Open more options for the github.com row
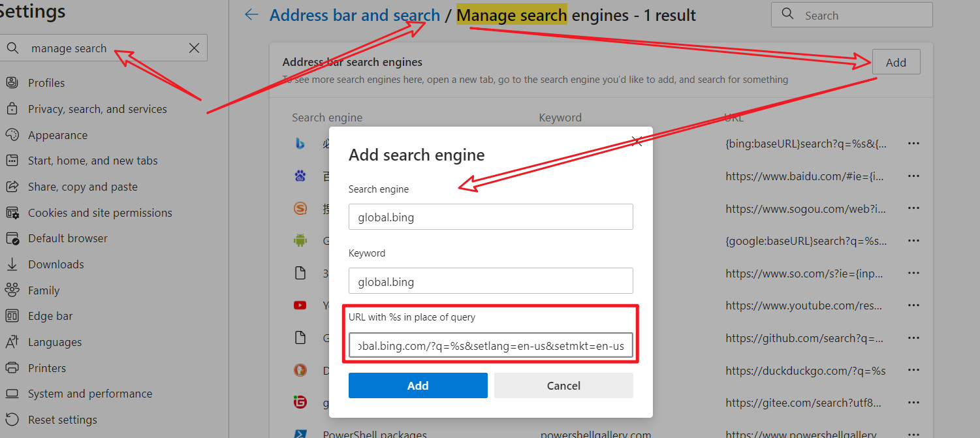This screenshot has width=980, height=438. (913, 338)
